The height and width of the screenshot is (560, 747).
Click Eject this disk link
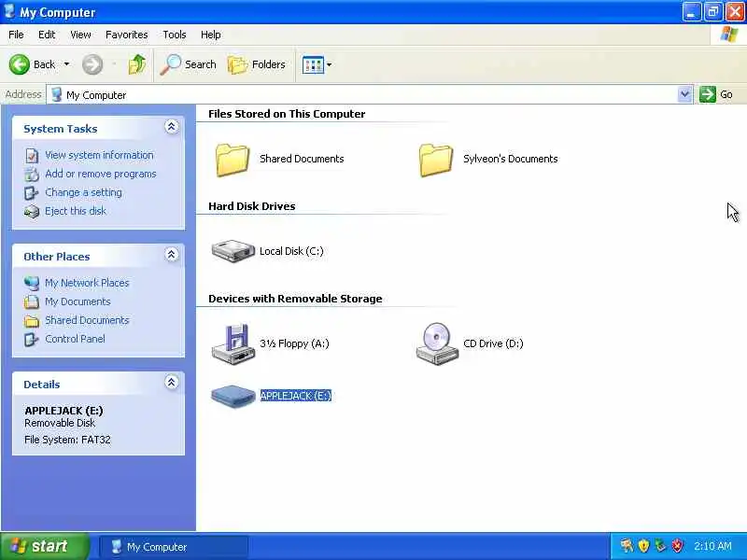[76, 211]
